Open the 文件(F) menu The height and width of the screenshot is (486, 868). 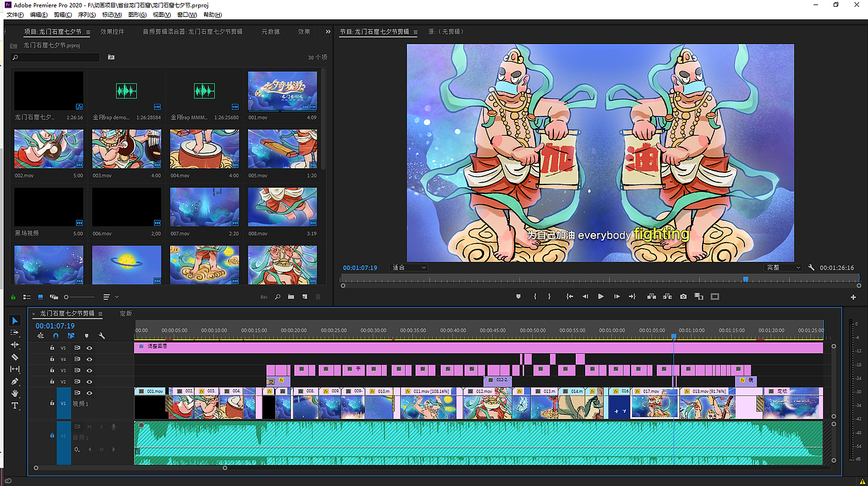15,14
